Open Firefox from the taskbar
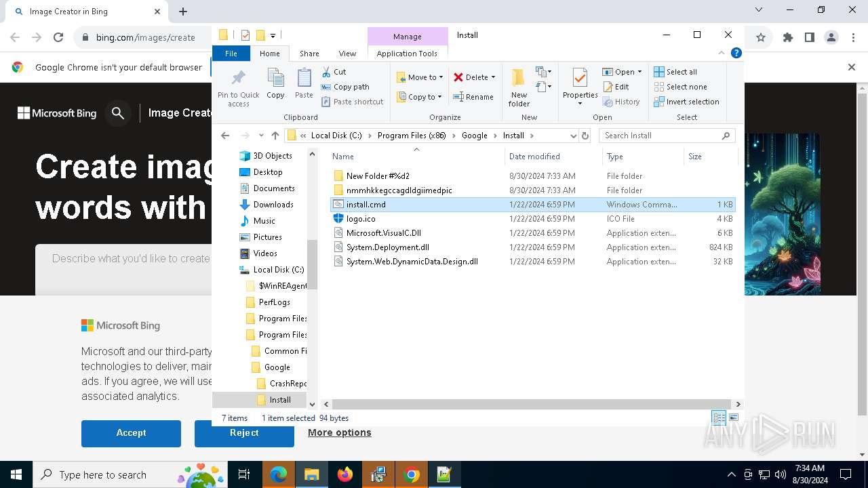Viewport: 868px width, 488px height. 345,474
